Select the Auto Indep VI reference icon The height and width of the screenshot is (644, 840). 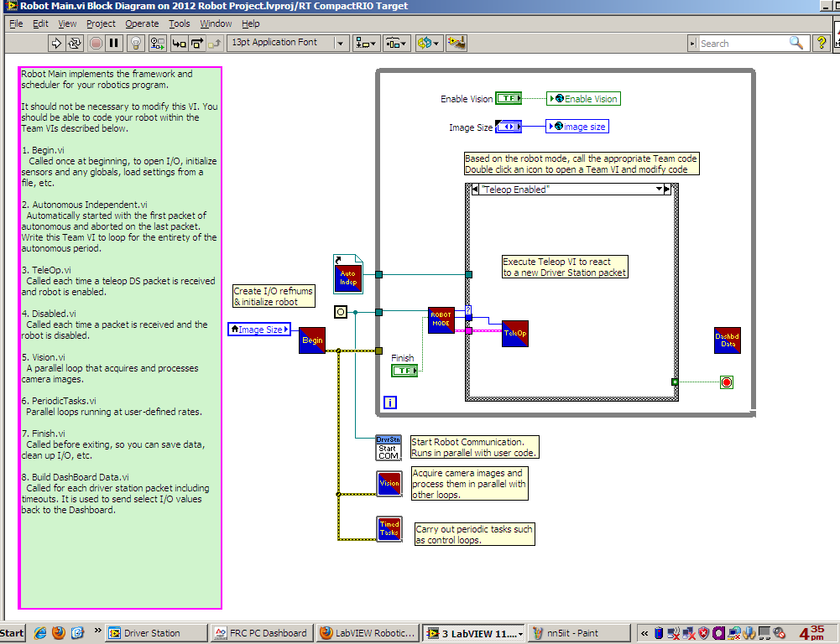[x=347, y=274]
